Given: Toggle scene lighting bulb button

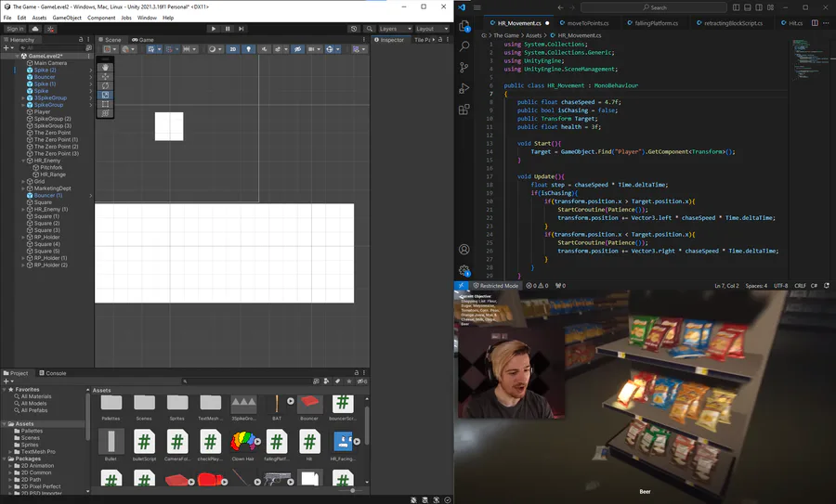Looking at the screenshot, I should [248, 49].
